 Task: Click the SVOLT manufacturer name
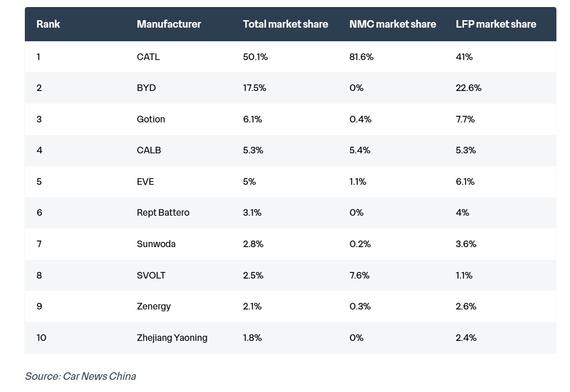[x=151, y=275]
